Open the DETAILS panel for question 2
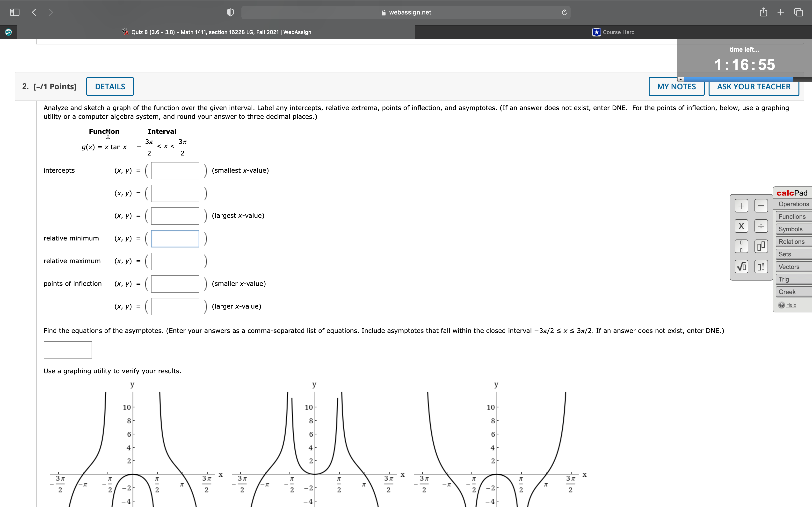812x507 pixels. pyautogui.click(x=110, y=86)
